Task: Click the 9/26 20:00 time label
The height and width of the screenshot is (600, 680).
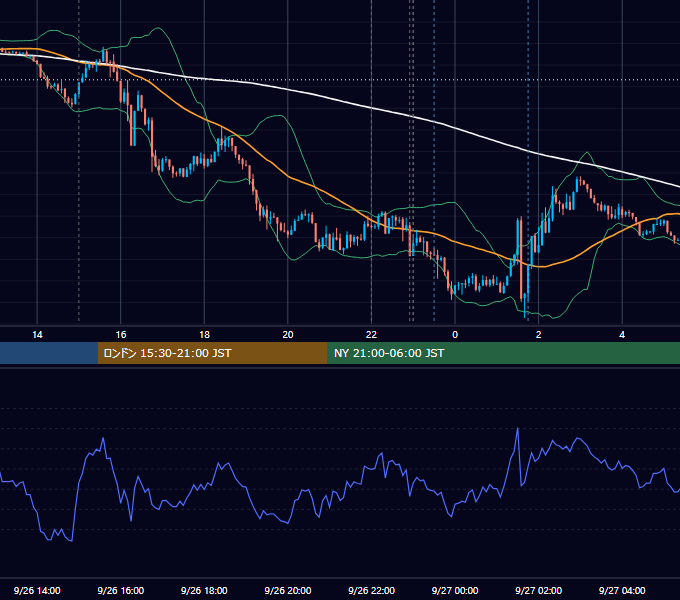Action: 288,590
